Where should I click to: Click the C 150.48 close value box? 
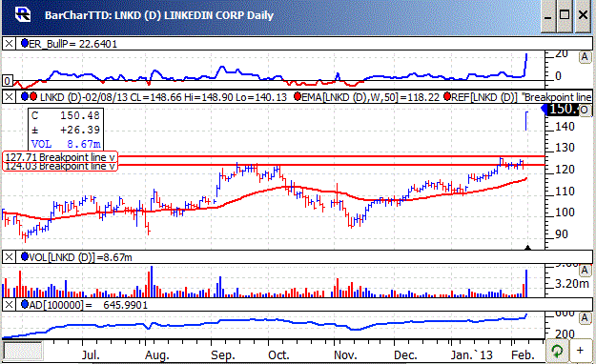click(66, 115)
